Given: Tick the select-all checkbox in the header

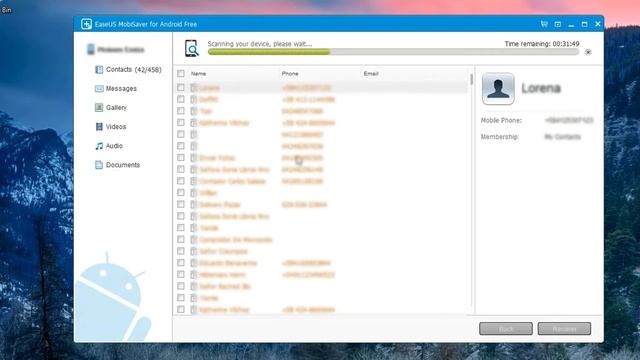Looking at the screenshot, I should [181, 74].
